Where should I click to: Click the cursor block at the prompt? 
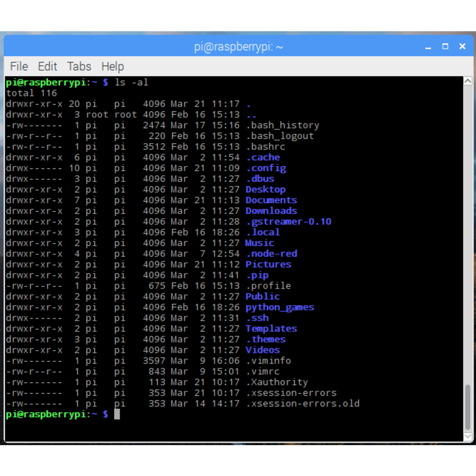[117, 414]
